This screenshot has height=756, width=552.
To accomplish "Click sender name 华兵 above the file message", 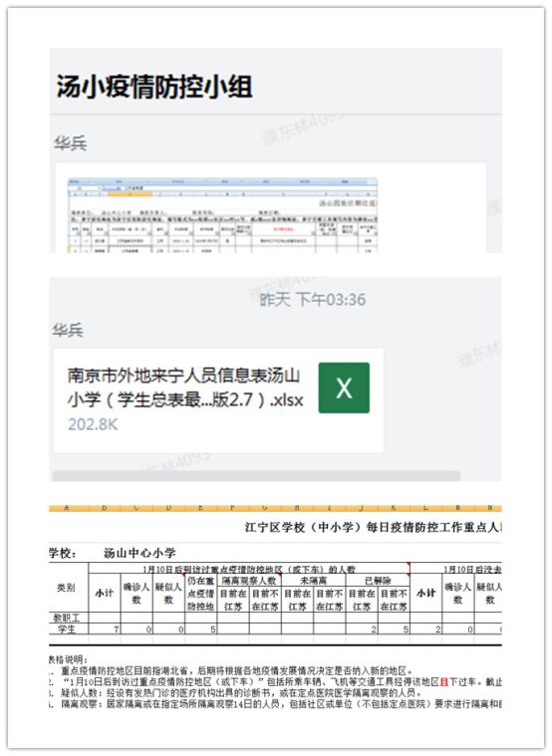I will coord(68,331).
